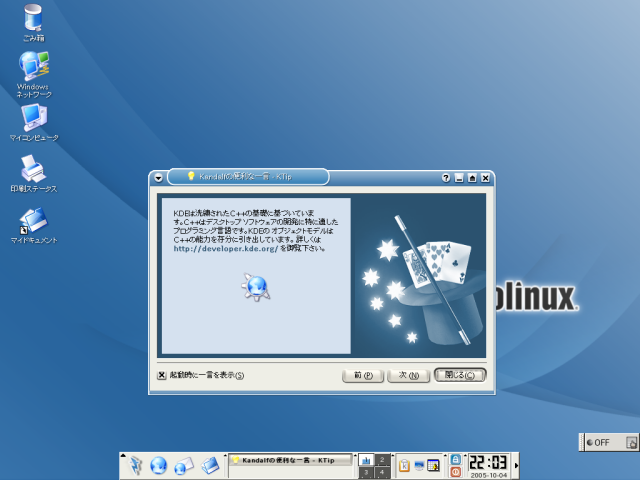Click the 前(P) previous tip button
This screenshot has height=480, width=640.
tap(363, 376)
